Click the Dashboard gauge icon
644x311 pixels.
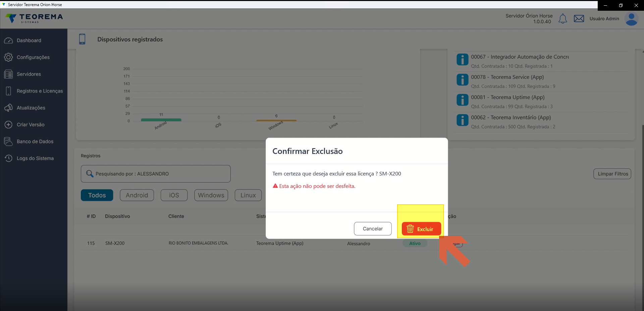point(8,40)
